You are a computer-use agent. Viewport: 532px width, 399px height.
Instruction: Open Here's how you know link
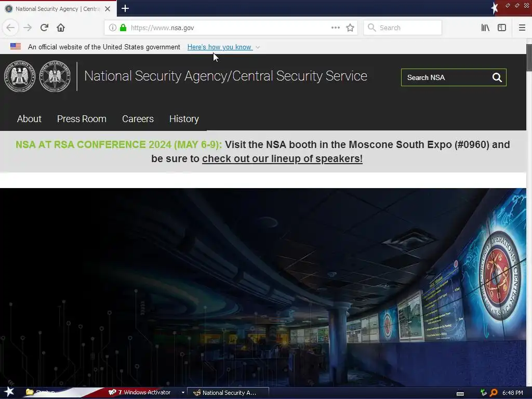(x=220, y=47)
